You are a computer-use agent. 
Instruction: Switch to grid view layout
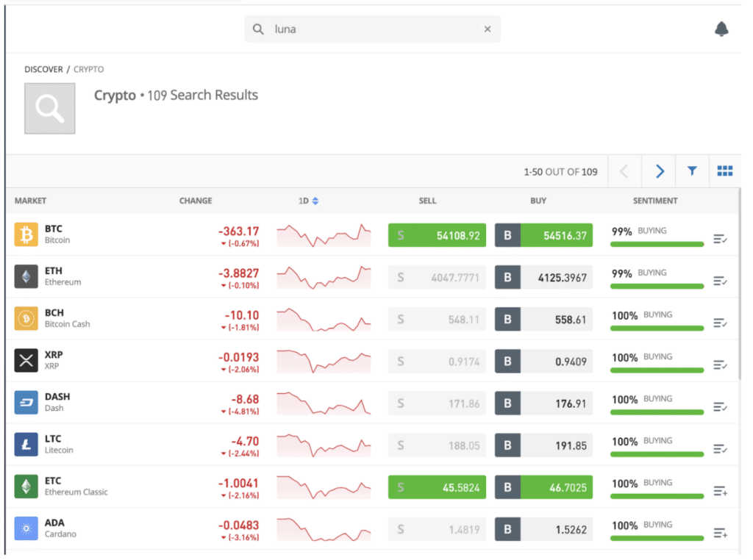click(724, 170)
